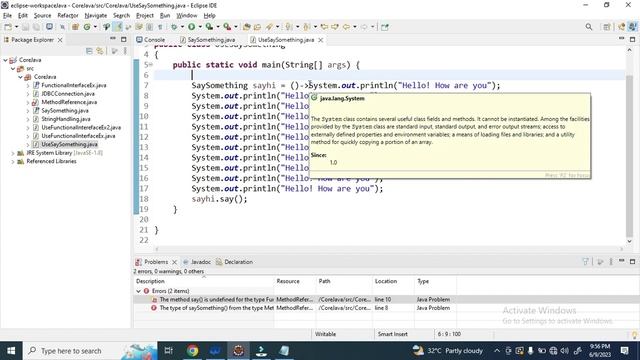Click the New Java Package icon
The width and height of the screenshot is (640, 360).
click(x=75, y=27)
